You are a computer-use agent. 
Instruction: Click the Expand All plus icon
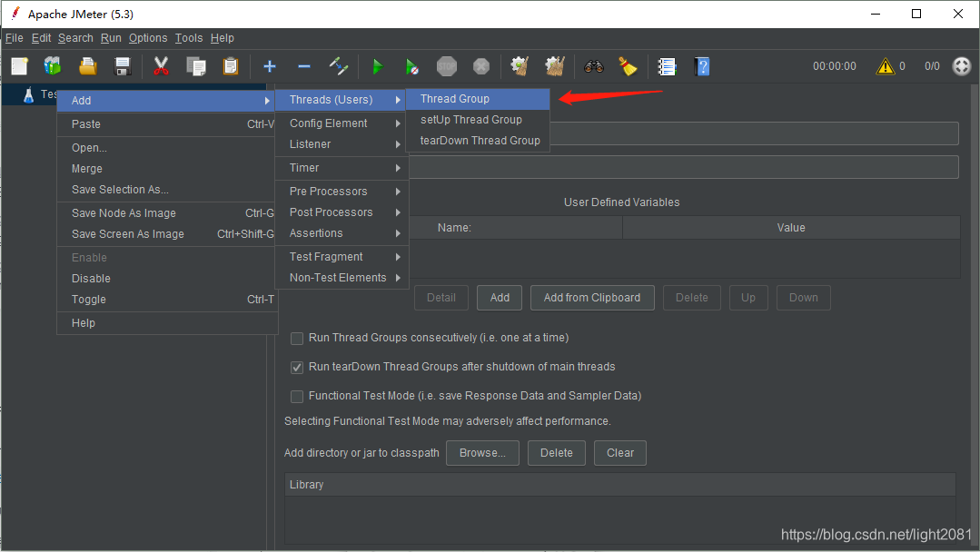(x=270, y=66)
